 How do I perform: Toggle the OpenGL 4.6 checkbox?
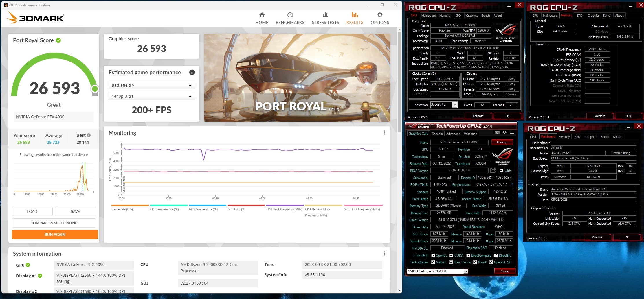[491, 262]
